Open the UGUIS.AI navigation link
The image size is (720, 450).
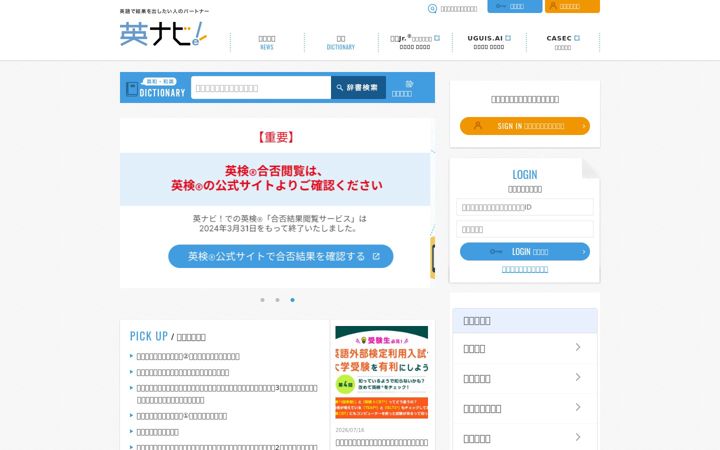[489, 42]
